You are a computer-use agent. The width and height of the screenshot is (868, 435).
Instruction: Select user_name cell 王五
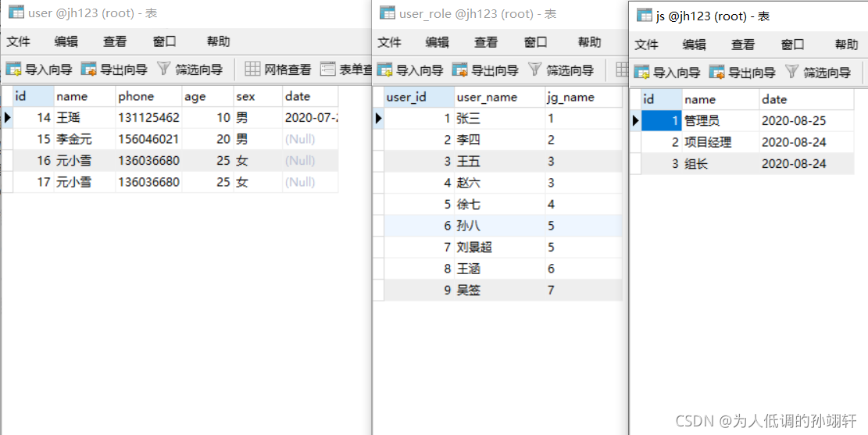[x=500, y=161]
